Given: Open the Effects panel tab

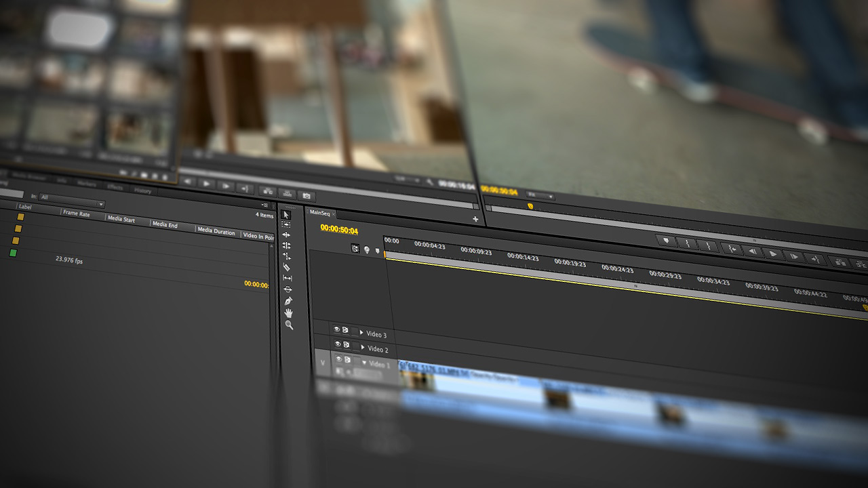Looking at the screenshot, I should coord(115,187).
